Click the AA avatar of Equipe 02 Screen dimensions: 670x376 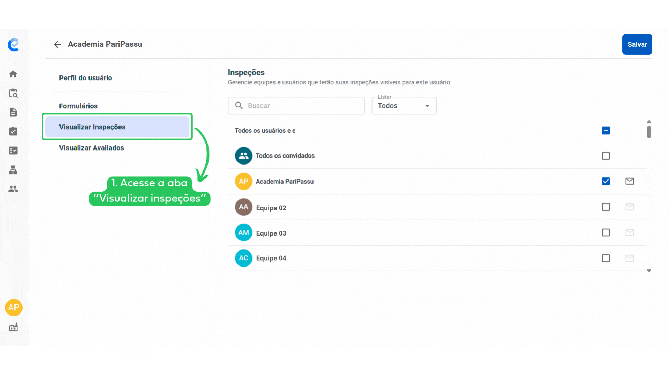tap(244, 207)
